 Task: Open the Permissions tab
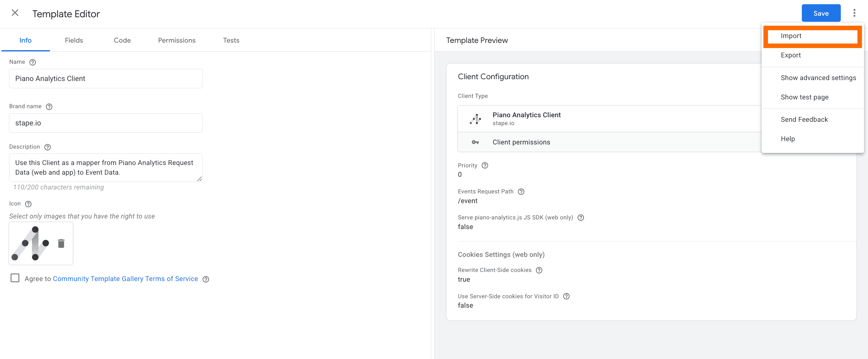(176, 40)
